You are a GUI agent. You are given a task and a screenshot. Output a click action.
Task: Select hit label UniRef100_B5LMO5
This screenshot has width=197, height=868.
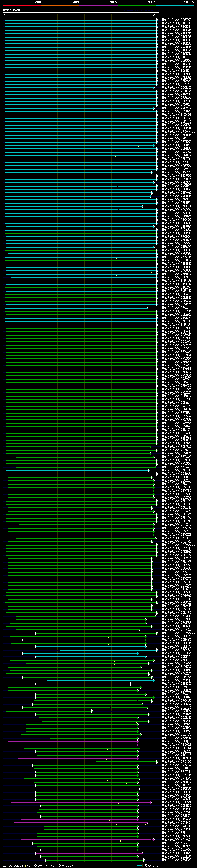pos(177,135)
